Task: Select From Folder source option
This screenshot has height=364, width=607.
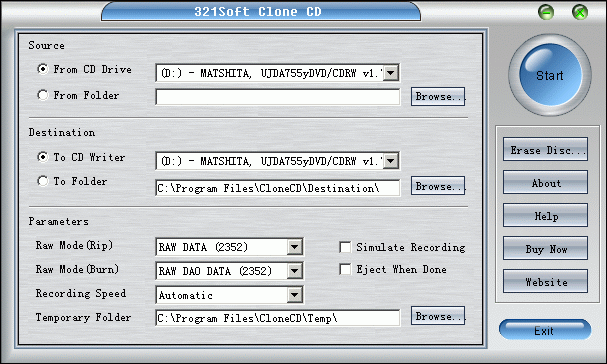Action: pos(43,95)
